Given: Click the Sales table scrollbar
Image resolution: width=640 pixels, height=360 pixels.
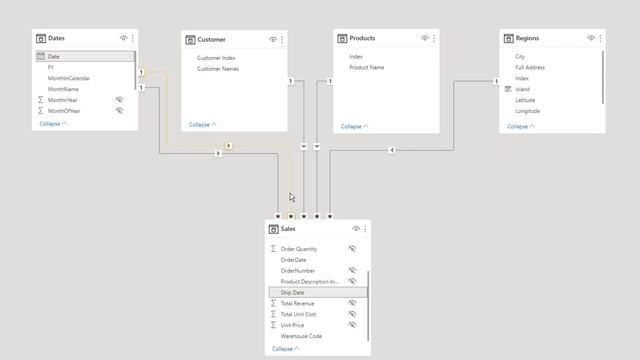Looking at the screenshot, I should (368, 305).
